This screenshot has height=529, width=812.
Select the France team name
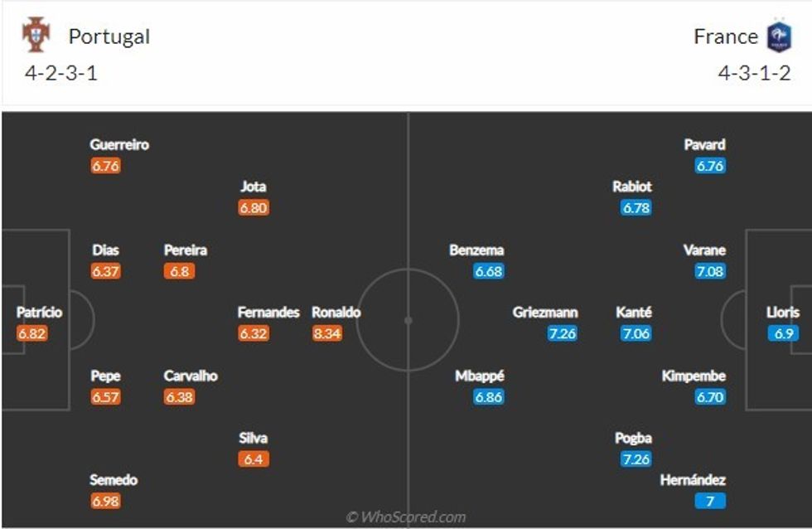click(x=726, y=36)
